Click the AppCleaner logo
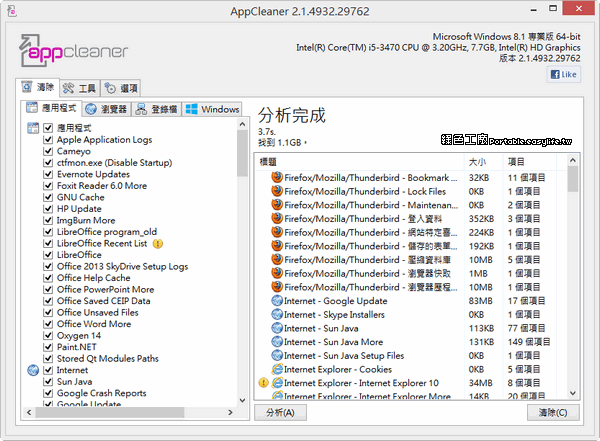Screen dimensions: 600x441 [73, 51]
